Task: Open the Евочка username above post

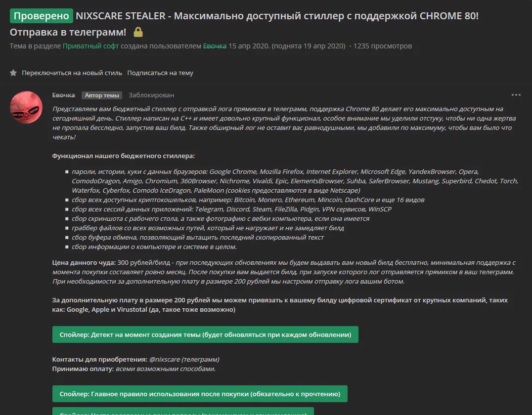Action: pos(63,95)
